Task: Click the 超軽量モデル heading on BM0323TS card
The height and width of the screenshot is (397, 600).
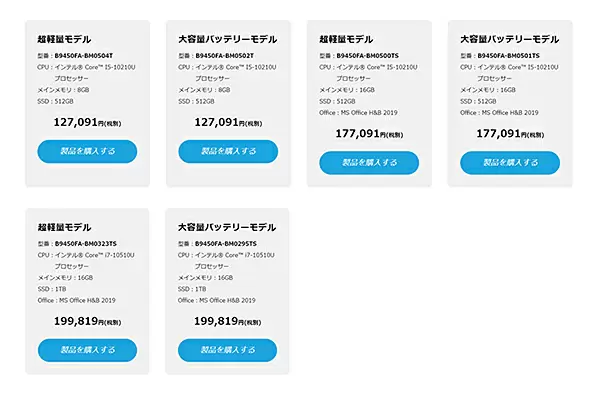Action: (64, 227)
